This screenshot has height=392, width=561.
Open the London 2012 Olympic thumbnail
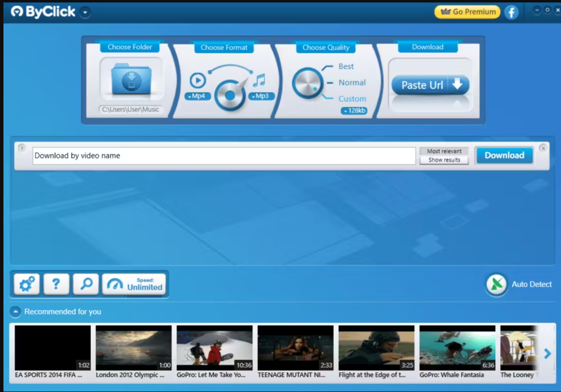point(133,348)
